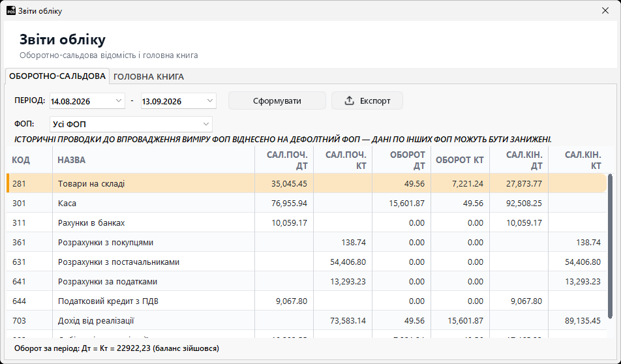Click the ОБОРОТ КТ column header

pyautogui.click(x=460, y=160)
